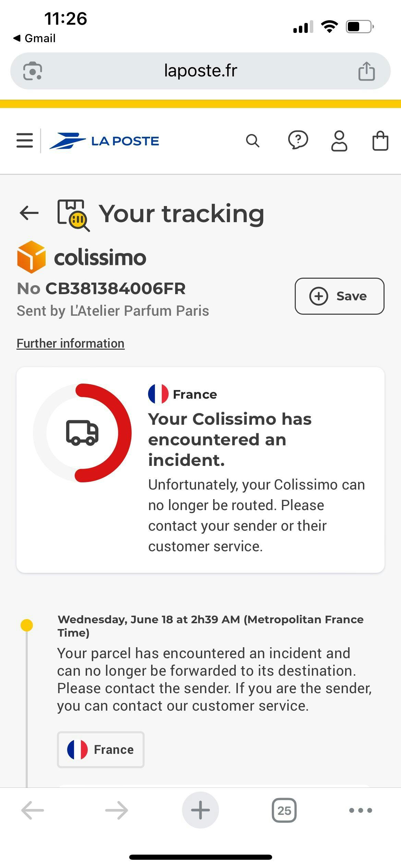Tap the share icon in address bar
The width and height of the screenshot is (401, 868).
[367, 71]
